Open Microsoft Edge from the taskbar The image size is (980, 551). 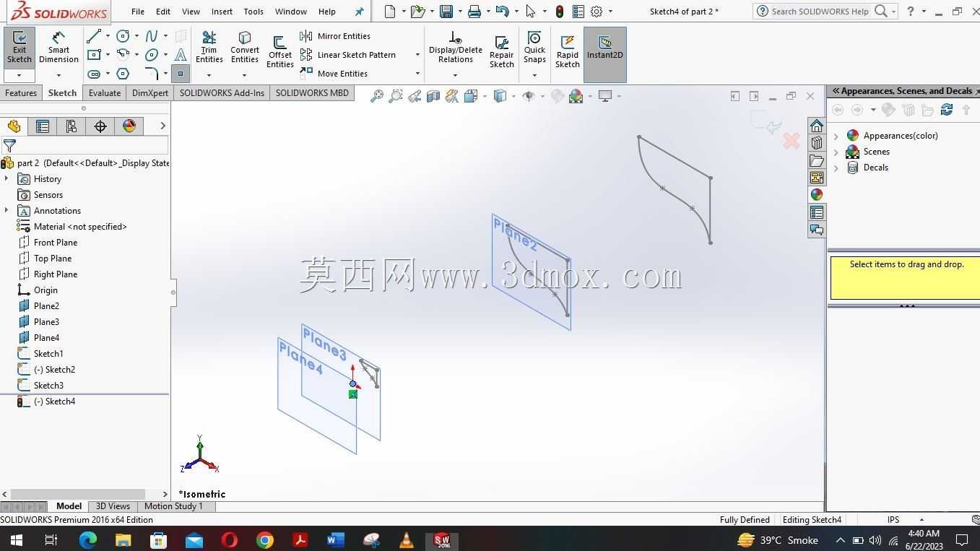(88, 540)
